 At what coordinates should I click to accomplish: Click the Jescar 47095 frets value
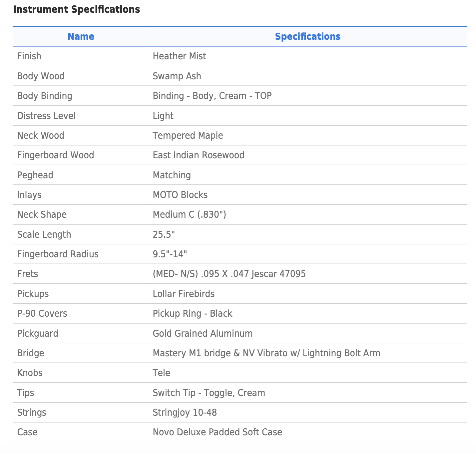pyautogui.click(x=229, y=274)
